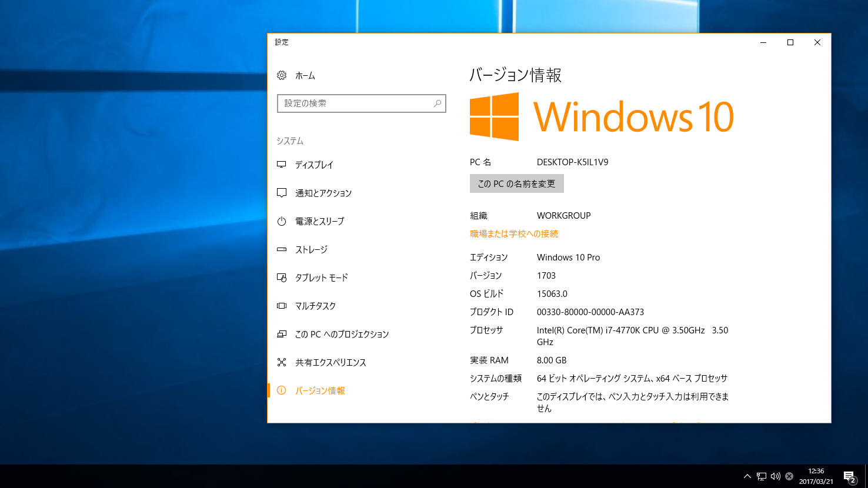This screenshot has width=868, height=488.
Task: Click the エディション field label
Action: click(x=489, y=258)
